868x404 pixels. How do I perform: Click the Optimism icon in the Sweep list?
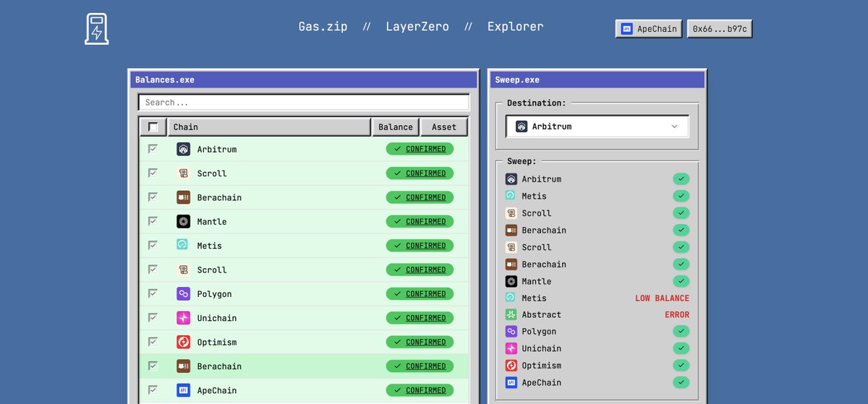[511, 365]
